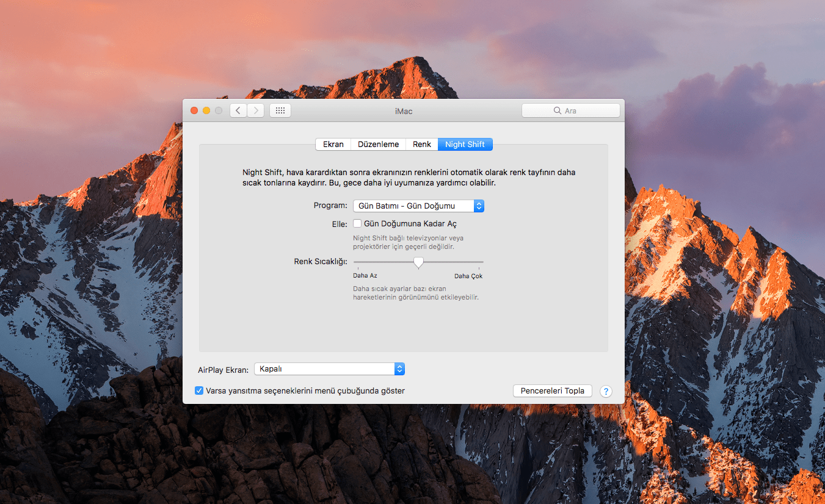Select the Renk tab
This screenshot has width=825, height=504.
coord(422,145)
